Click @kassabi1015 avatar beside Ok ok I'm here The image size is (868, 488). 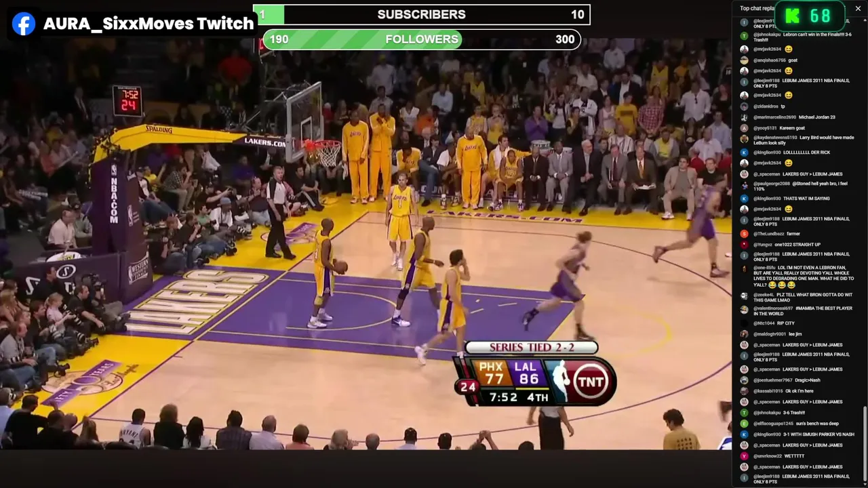744,391
